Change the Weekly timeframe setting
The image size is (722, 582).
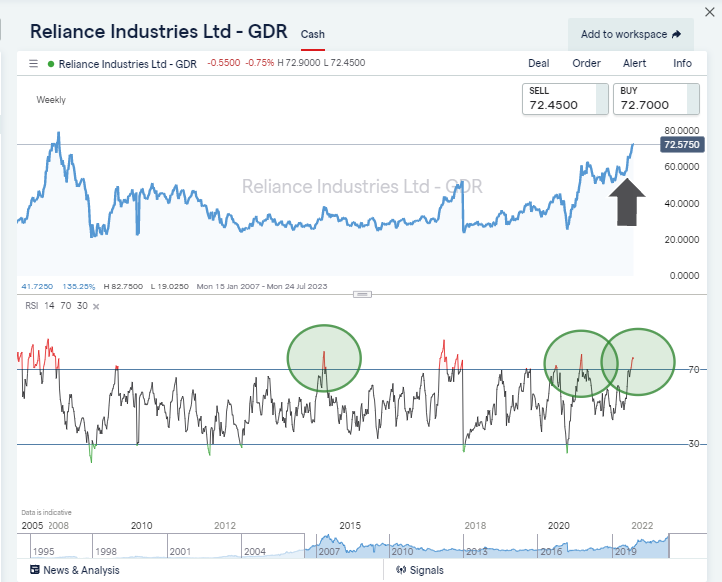pyautogui.click(x=51, y=100)
